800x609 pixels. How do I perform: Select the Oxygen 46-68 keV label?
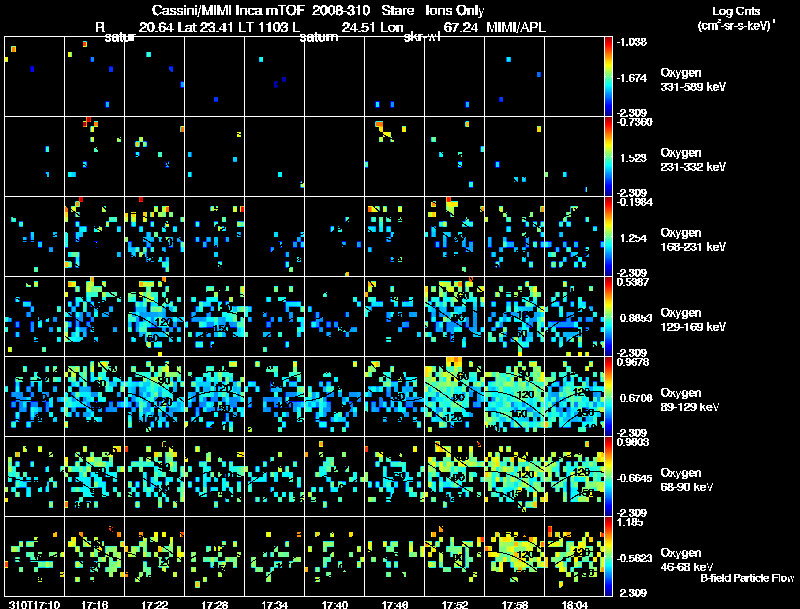[x=687, y=560]
